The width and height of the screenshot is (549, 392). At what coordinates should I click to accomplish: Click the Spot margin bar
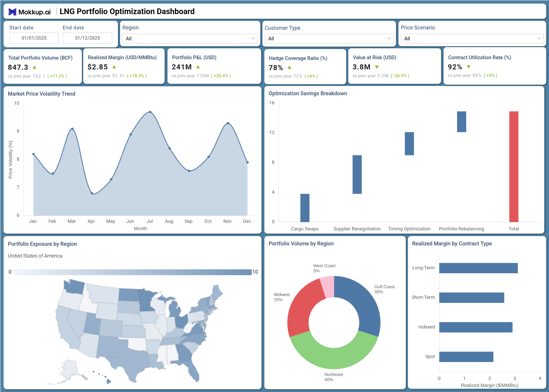pyautogui.click(x=466, y=357)
